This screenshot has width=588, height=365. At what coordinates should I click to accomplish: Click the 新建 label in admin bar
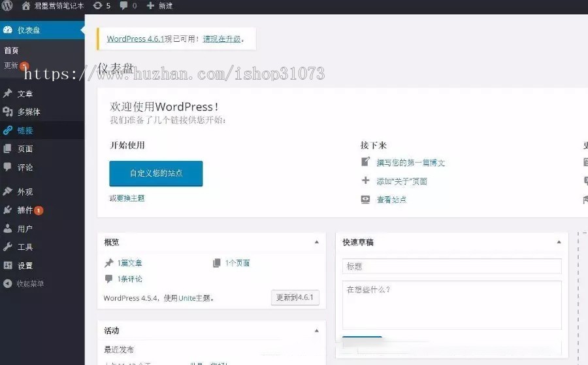point(165,6)
